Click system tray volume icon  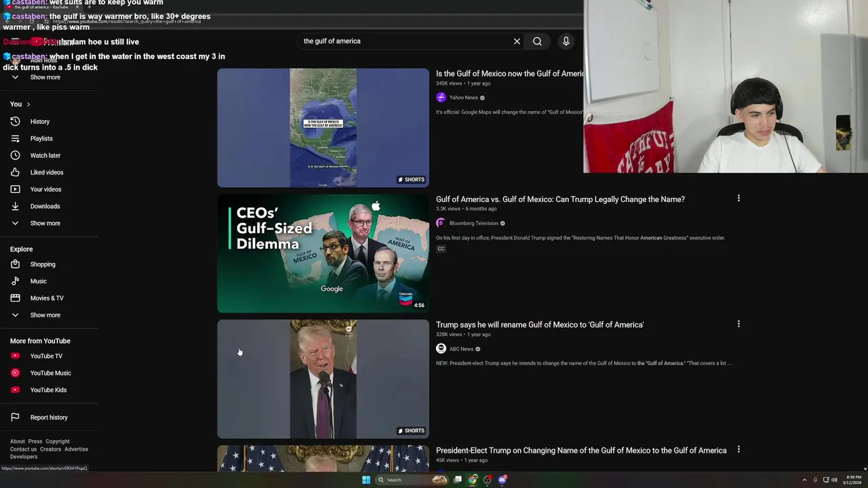(x=834, y=480)
